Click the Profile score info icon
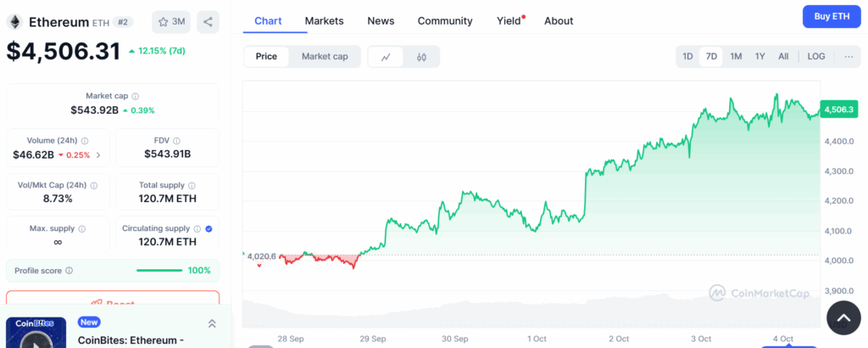Viewport: 868px width, 348px height. pos(70,271)
